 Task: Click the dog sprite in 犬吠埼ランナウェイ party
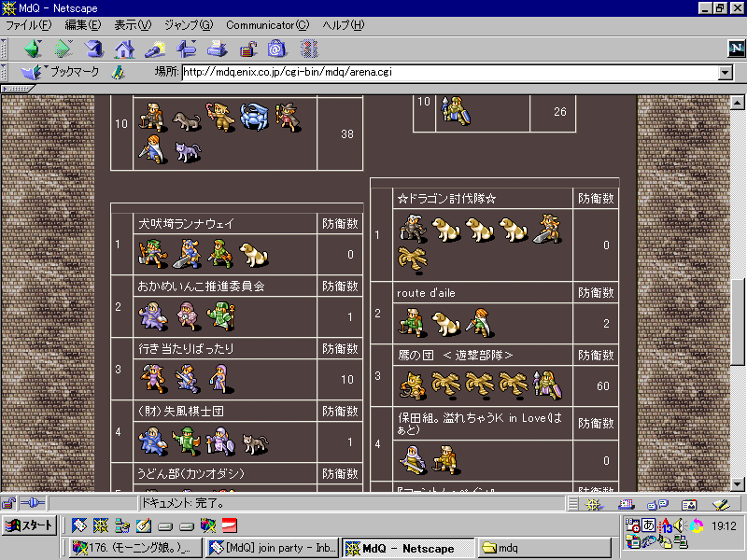[253, 254]
